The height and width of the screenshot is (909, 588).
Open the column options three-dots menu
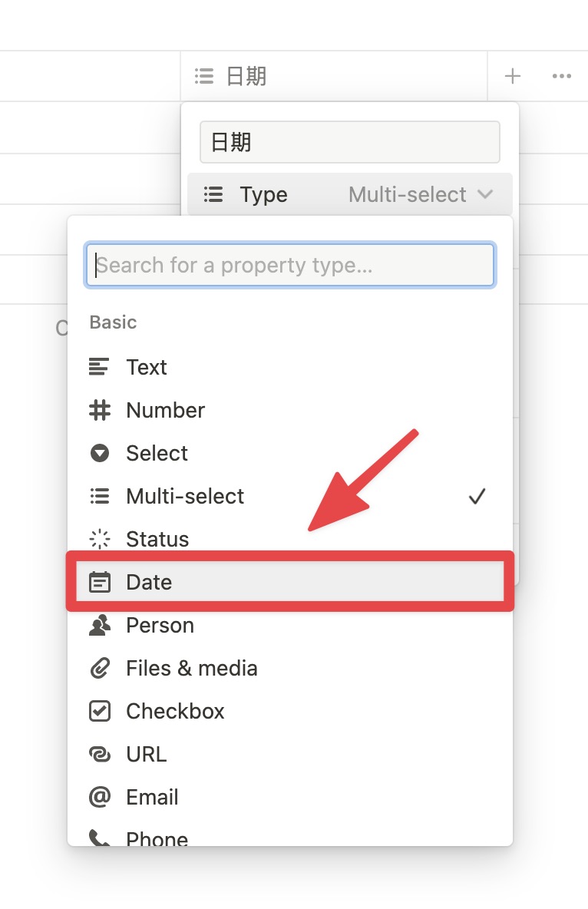[x=561, y=76]
